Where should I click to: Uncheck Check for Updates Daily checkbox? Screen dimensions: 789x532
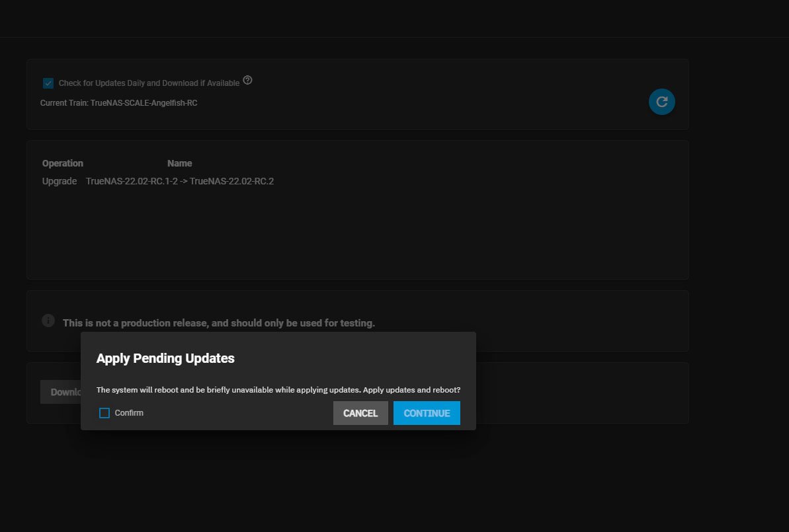click(x=48, y=83)
